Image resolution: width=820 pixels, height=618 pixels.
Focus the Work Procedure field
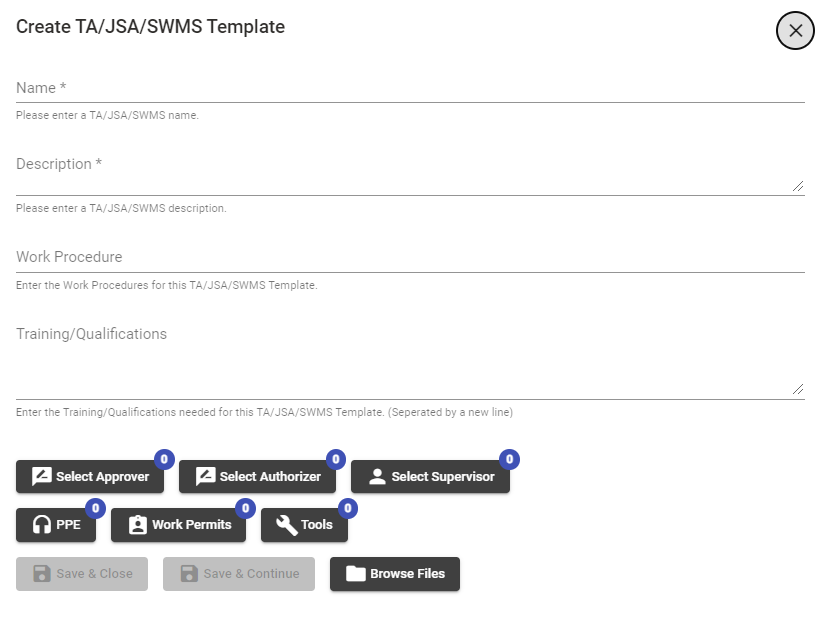[x=410, y=257]
